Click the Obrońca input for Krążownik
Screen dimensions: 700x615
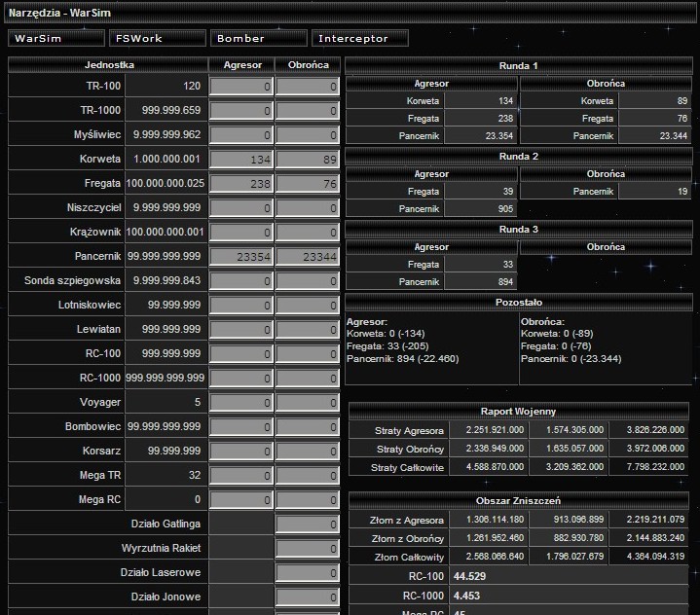point(307,233)
